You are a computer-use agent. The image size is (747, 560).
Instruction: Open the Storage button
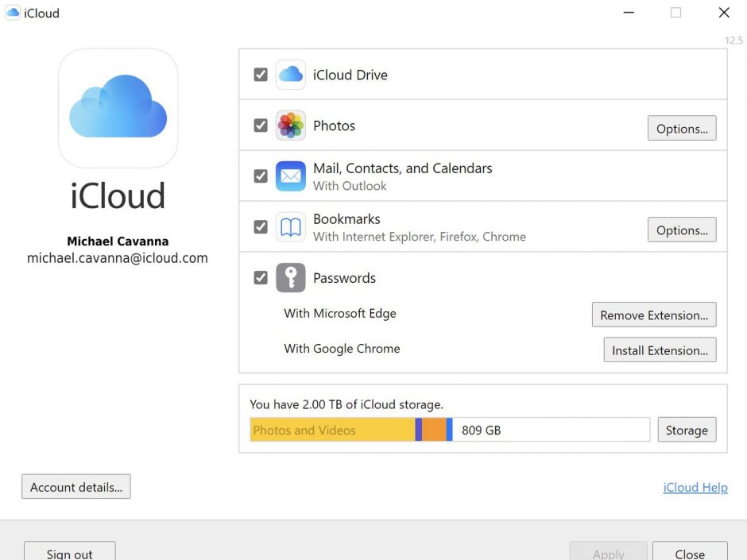pyautogui.click(x=687, y=430)
